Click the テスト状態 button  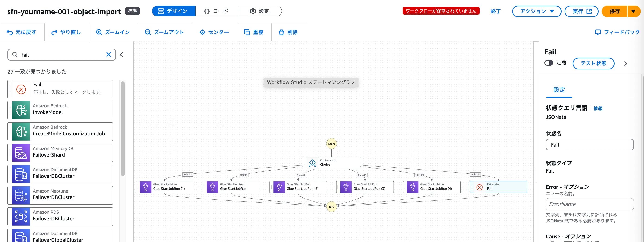click(593, 63)
